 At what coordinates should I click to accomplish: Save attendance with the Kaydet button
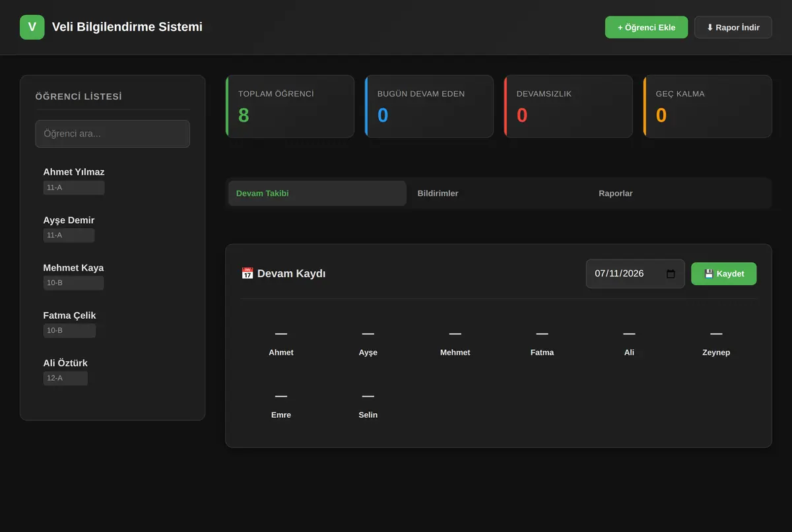tap(723, 274)
